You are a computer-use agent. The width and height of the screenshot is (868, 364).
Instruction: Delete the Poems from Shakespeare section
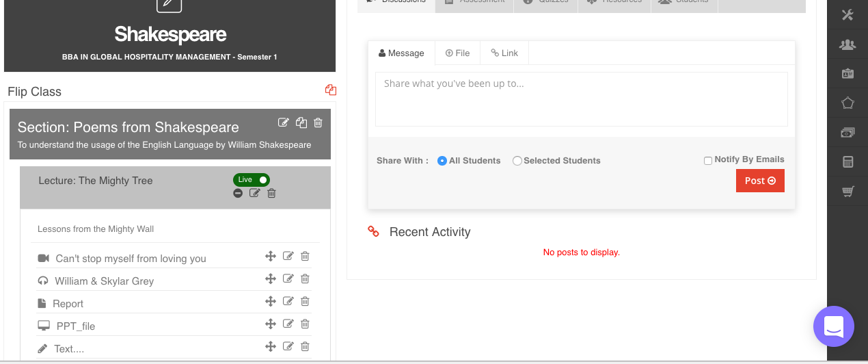pos(318,123)
